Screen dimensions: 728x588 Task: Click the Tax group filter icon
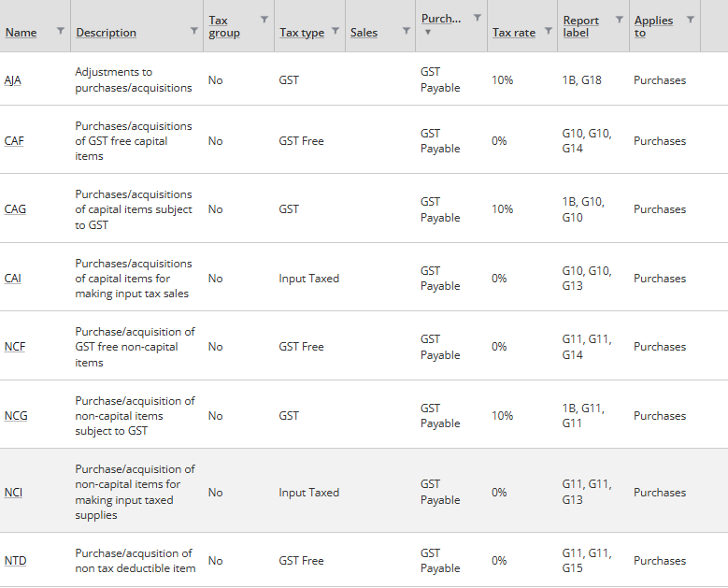click(264, 20)
